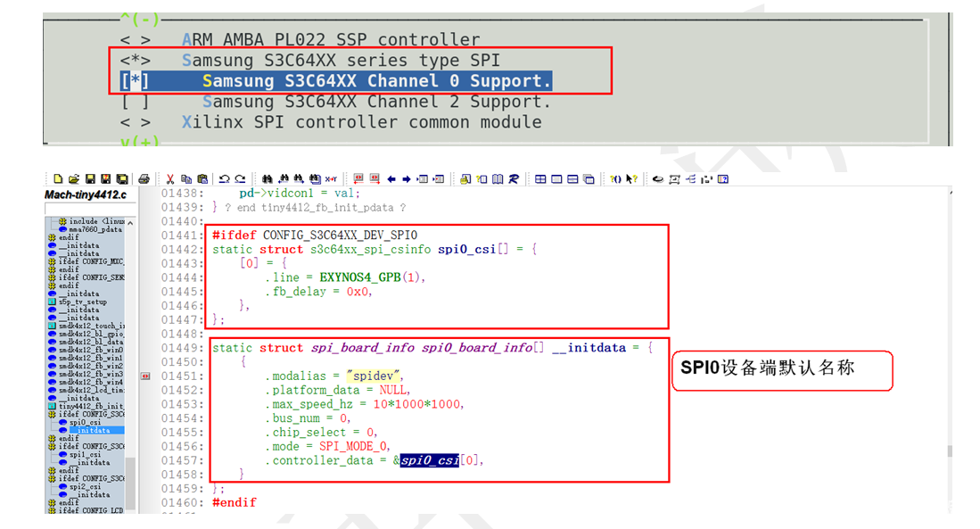Click #endif on line 01460
The height and width of the screenshot is (529, 980).
click(x=235, y=502)
